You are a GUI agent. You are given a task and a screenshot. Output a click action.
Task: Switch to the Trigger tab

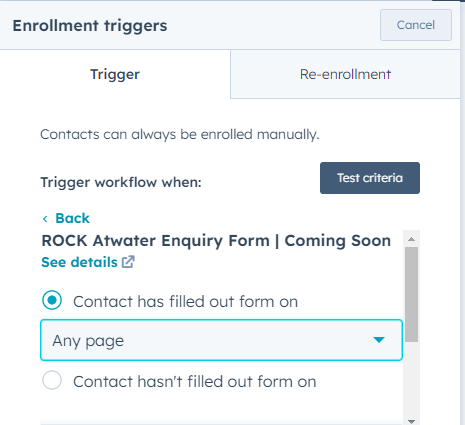click(115, 74)
